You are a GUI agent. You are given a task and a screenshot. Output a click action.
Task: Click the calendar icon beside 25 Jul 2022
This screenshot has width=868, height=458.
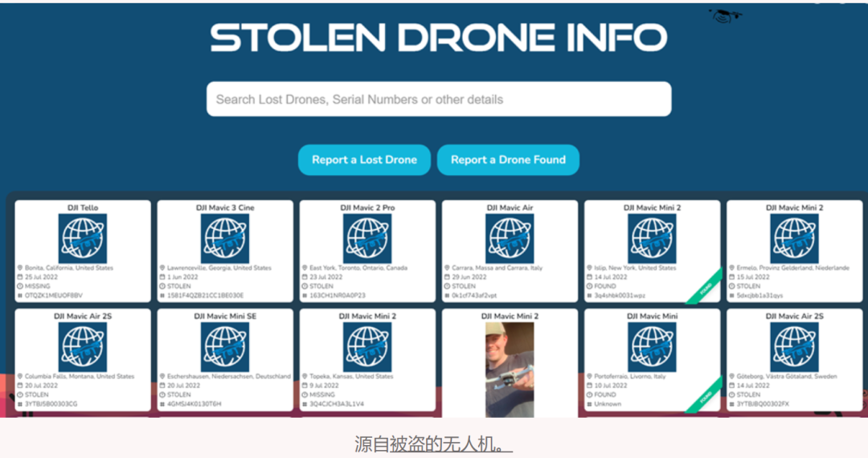[x=20, y=277]
